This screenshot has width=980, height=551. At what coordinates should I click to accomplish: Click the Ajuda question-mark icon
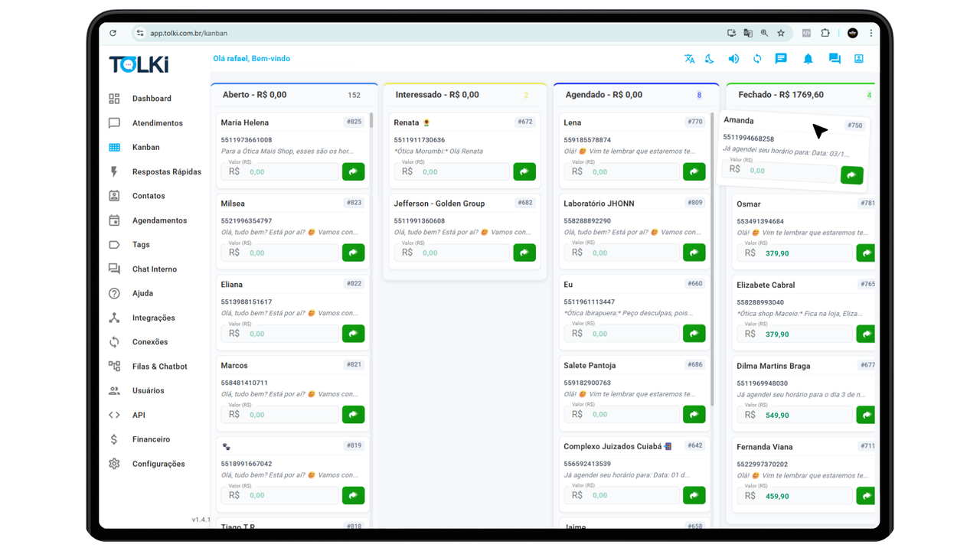tap(114, 293)
